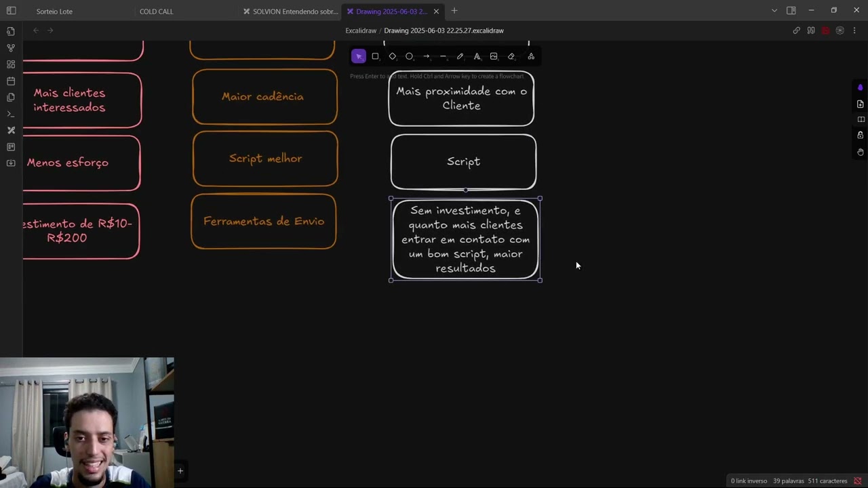
Task: Select the Ellipse shape tool
Action: (x=409, y=56)
